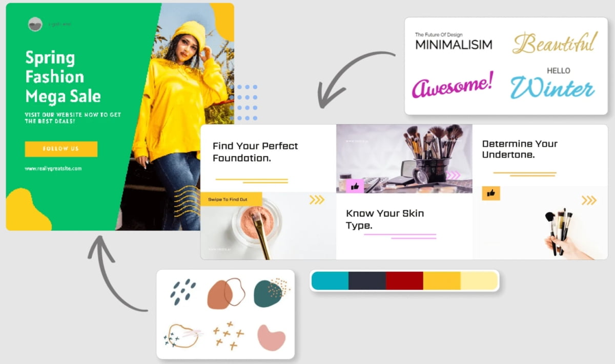Select the gold plus-signs graphic element
Image resolution: width=615 pixels, height=364 pixels.
(x=229, y=336)
